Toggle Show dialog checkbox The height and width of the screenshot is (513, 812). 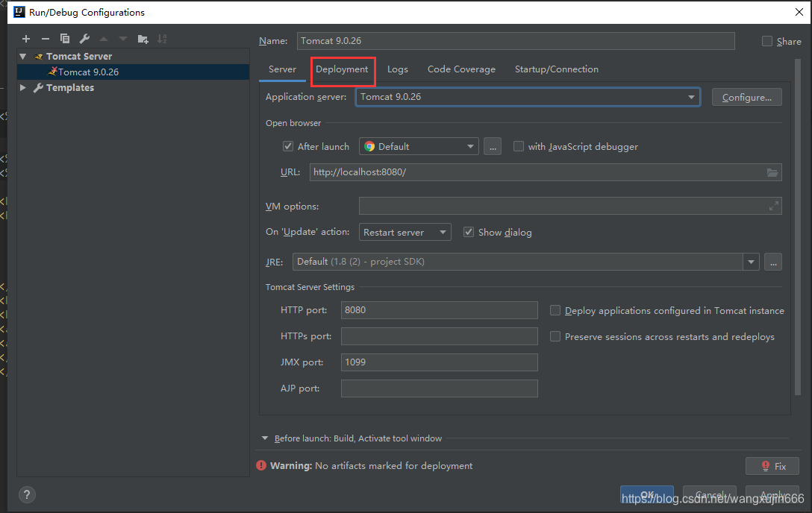click(469, 232)
